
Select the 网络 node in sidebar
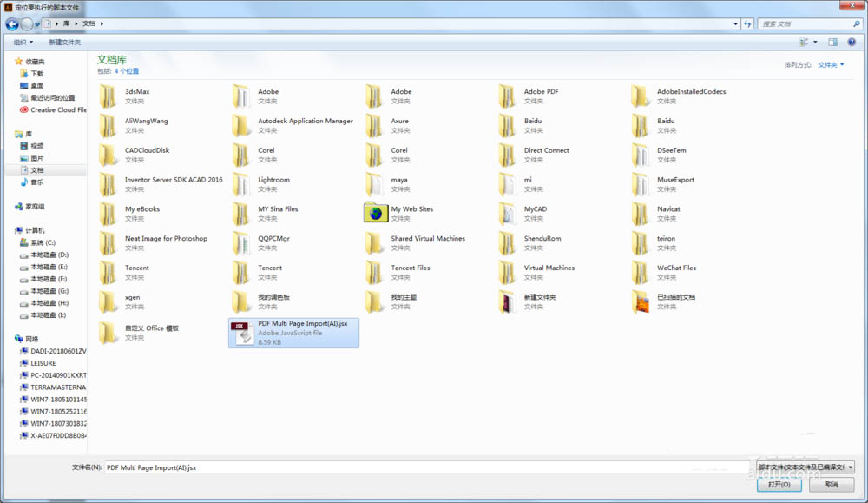(27, 339)
